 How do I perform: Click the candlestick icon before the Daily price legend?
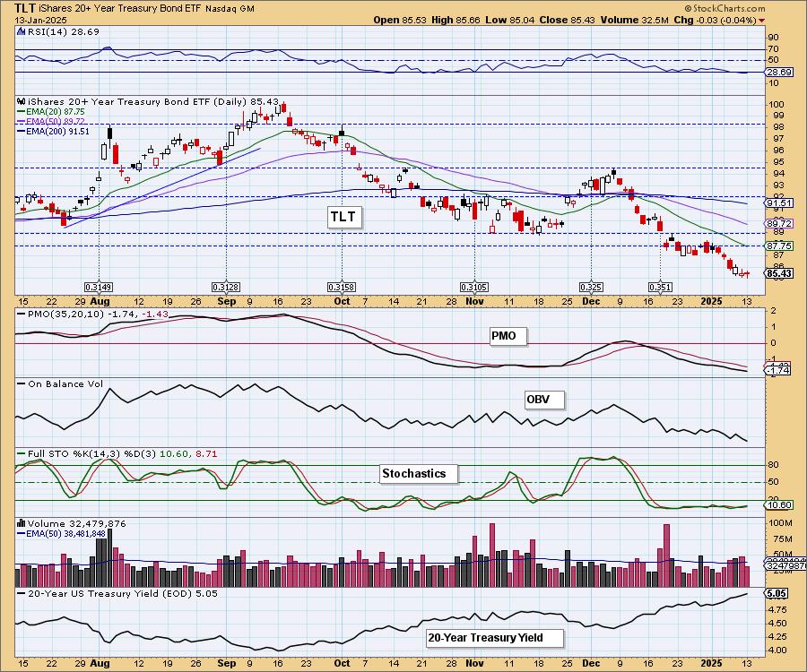coord(22,101)
